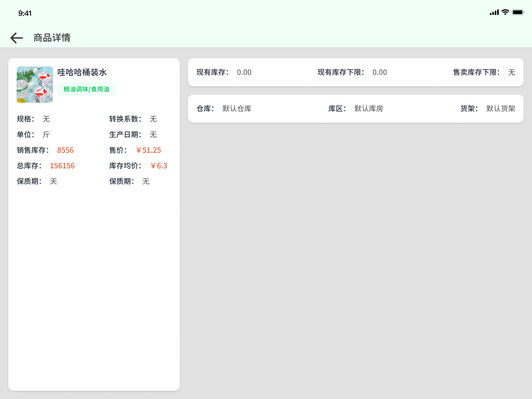Tap the Wi-Fi status icon
The width and height of the screenshot is (532, 399).
tap(505, 12)
